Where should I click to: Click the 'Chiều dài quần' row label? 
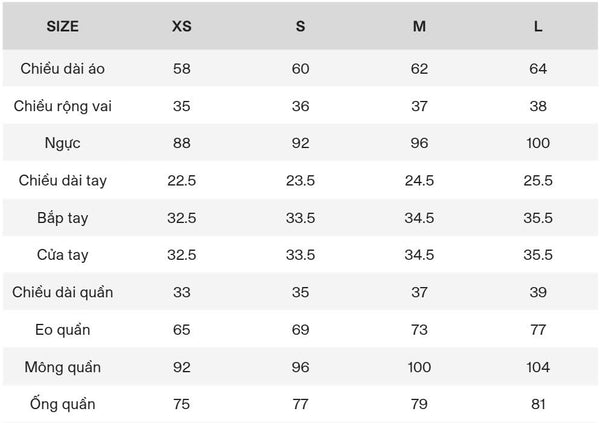(62, 292)
